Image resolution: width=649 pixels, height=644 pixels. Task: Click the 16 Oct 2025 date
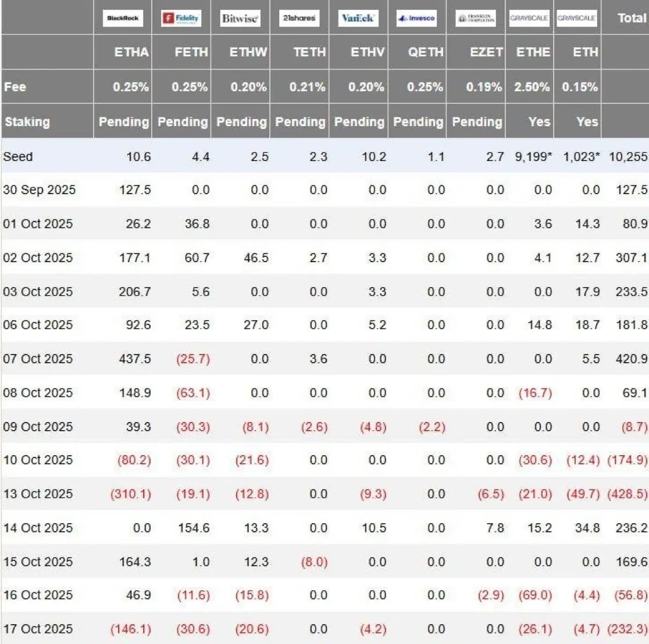[x=38, y=595]
